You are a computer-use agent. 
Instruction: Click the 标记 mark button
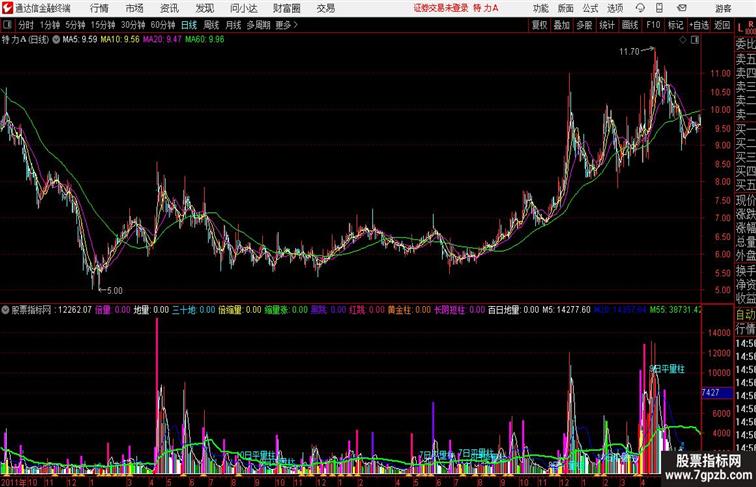point(675,25)
